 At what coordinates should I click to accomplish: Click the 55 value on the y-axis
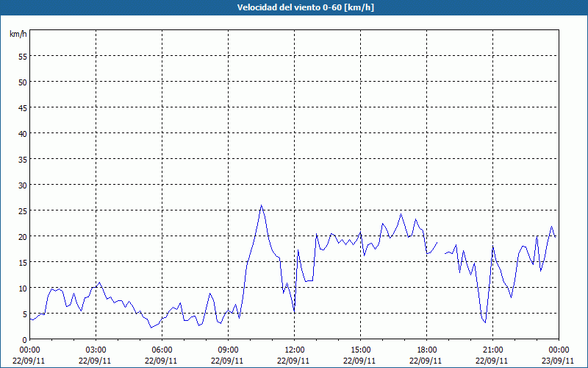(x=22, y=56)
